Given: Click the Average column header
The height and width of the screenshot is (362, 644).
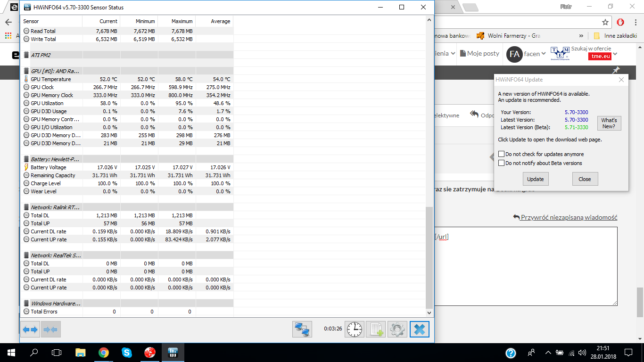Looking at the screenshot, I should click(x=215, y=21).
